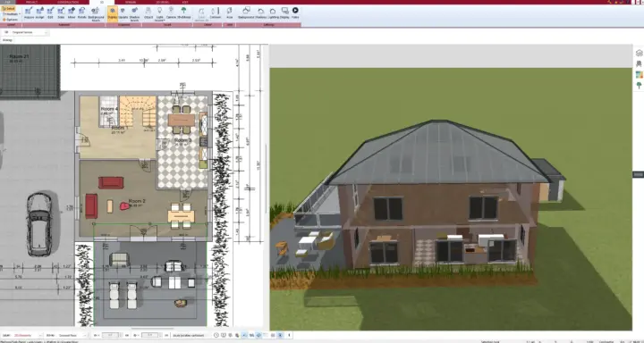Click the dark roof of the 3D house
The image size is (644, 343).
click(x=439, y=152)
